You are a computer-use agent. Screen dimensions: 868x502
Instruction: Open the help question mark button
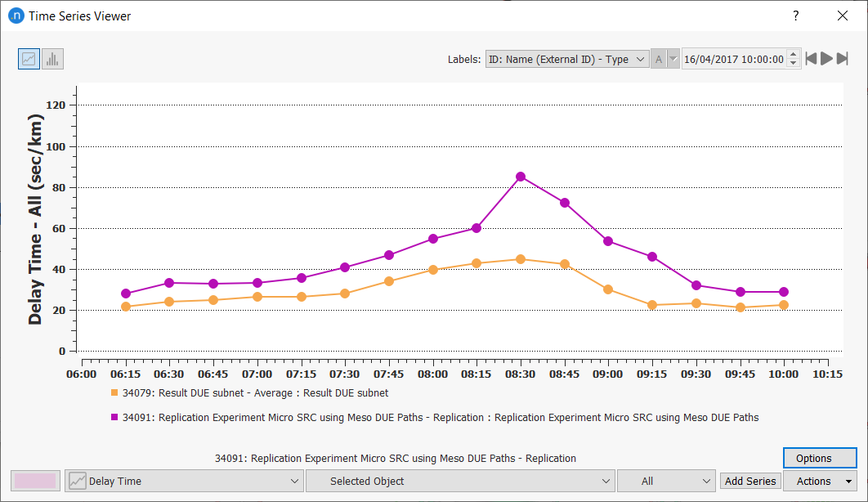pyautogui.click(x=796, y=16)
